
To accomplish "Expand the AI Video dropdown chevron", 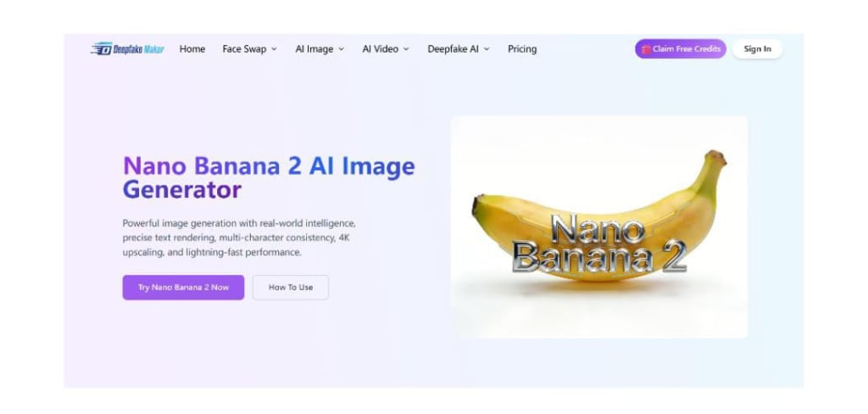I will [x=406, y=49].
